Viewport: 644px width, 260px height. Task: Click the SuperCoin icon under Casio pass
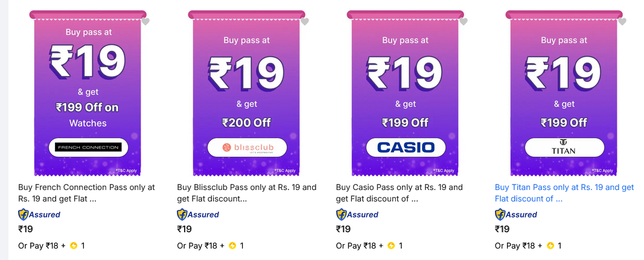392,246
